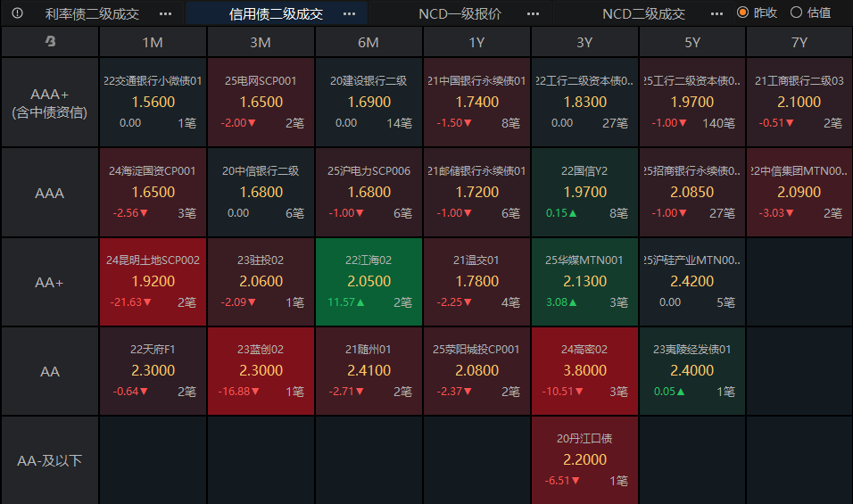Viewport: 853px width, 504px height.
Task: Click the AA+ row label
Action: coord(49,282)
